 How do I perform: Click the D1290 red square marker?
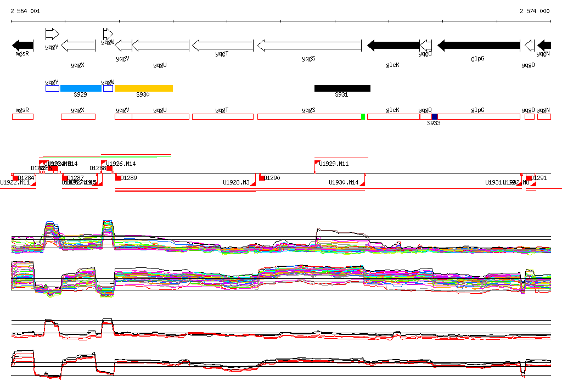[262, 178]
